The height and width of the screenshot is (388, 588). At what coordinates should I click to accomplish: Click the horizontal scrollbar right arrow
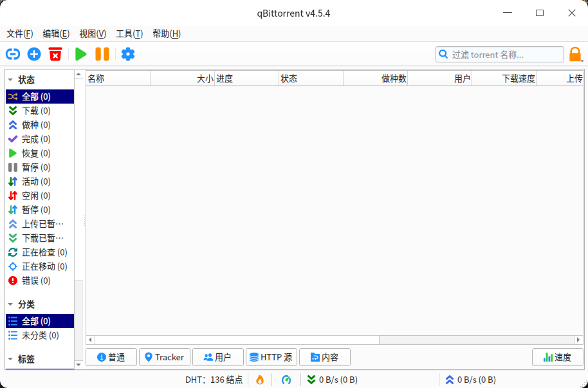578,340
